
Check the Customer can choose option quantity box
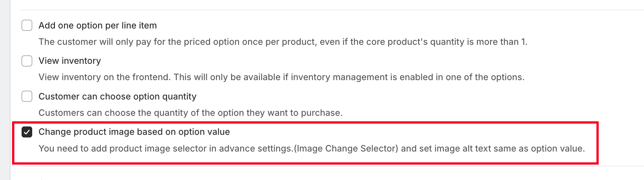coord(27,96)
